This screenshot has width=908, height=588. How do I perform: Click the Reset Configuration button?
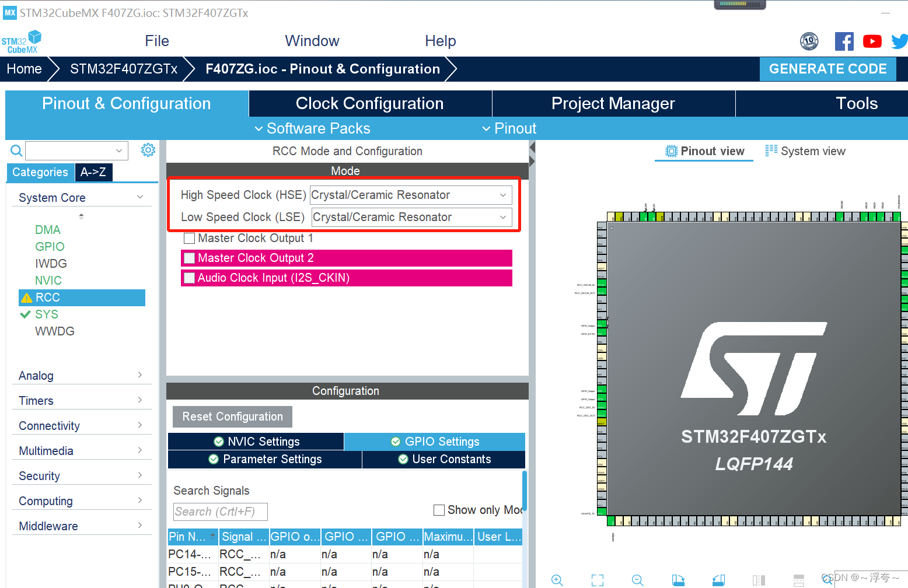[x=232, y=416]
